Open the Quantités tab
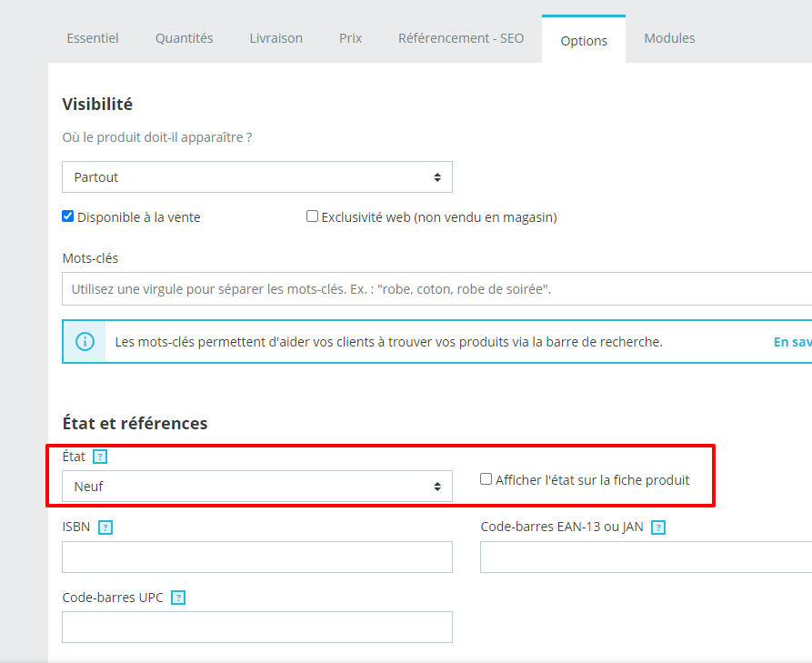Viewport: 812px width, 663px height. pos(185,38)
